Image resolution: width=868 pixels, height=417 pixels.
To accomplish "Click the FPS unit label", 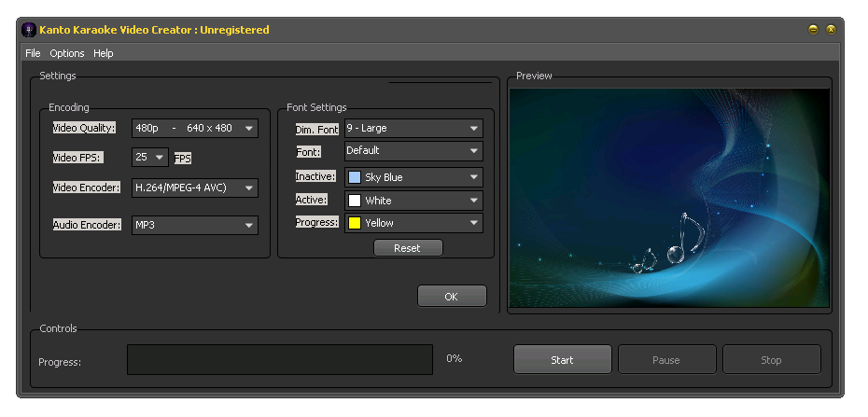I will click(x=183, y=159).
